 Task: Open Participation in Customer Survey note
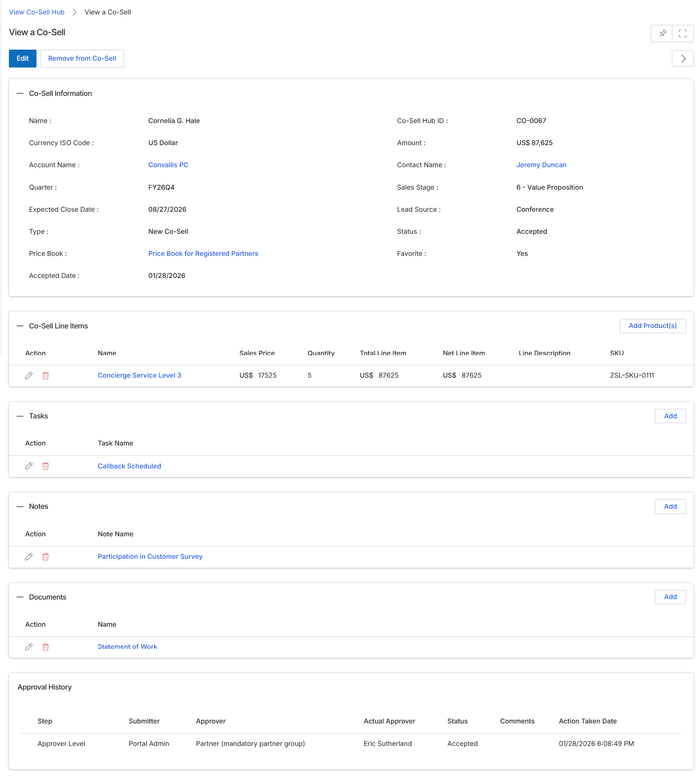[150, 557]
